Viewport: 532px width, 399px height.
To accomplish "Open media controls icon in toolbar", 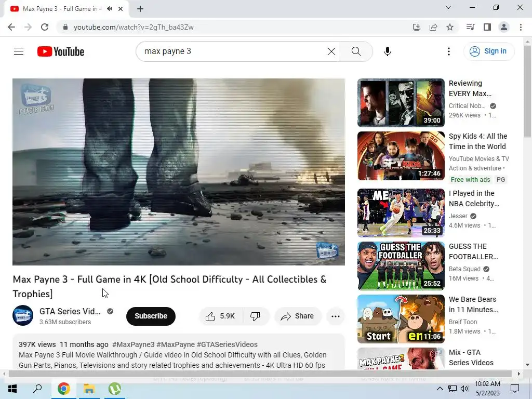I will coord(470,27).
